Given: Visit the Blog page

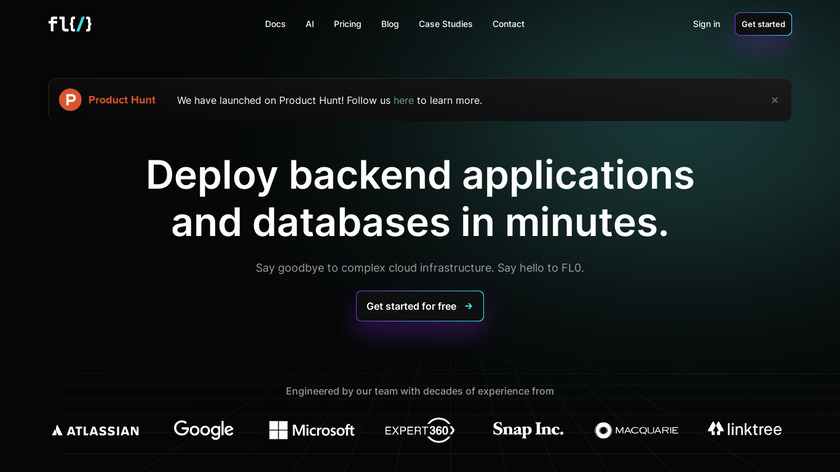Looking at the screenshot, I should (x=390, y=24).
